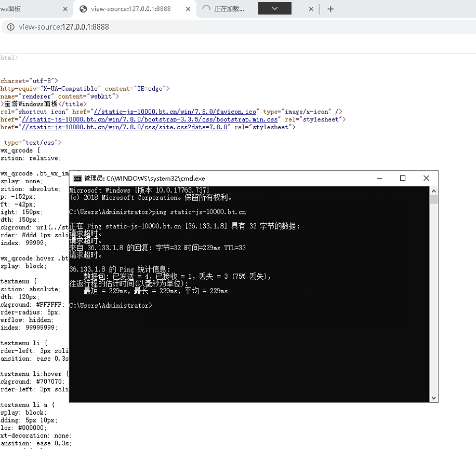Close the ws面板 tab
Image resolution: width=476 pixels, height=449 pixels.
tap(65, 9)
